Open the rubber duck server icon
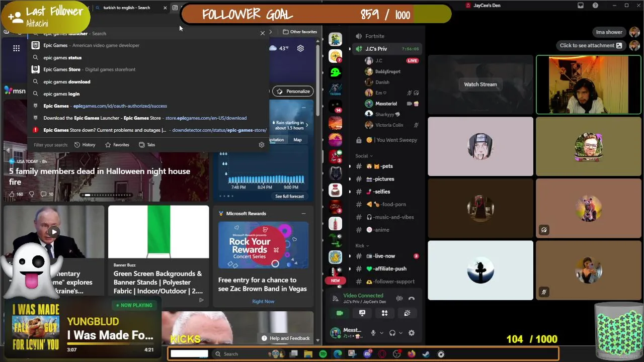Screen dimensions: 644x362 [336, 257]
